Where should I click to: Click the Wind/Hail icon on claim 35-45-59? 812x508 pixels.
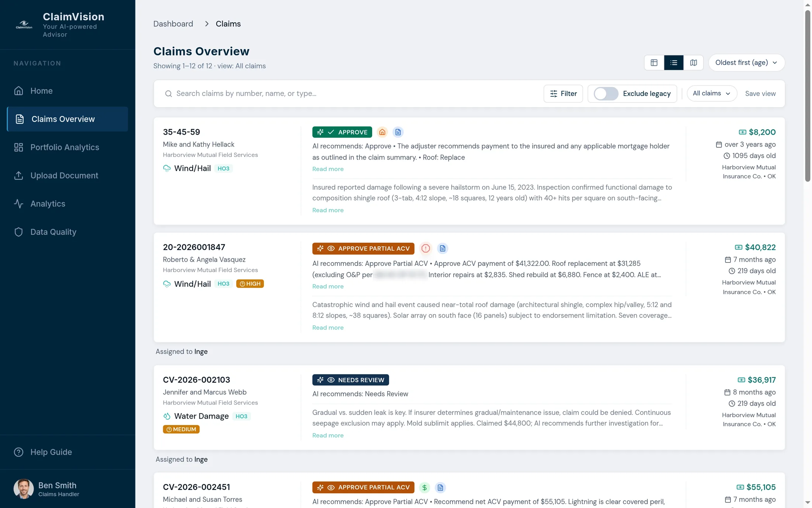[x=167, y=169]
